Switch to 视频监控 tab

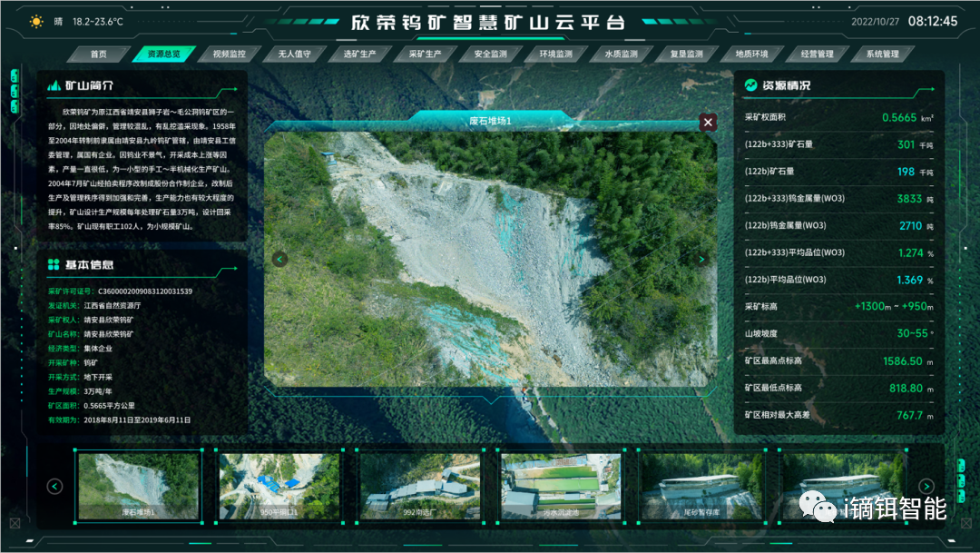pyautogui.click(x=229, y=54)
